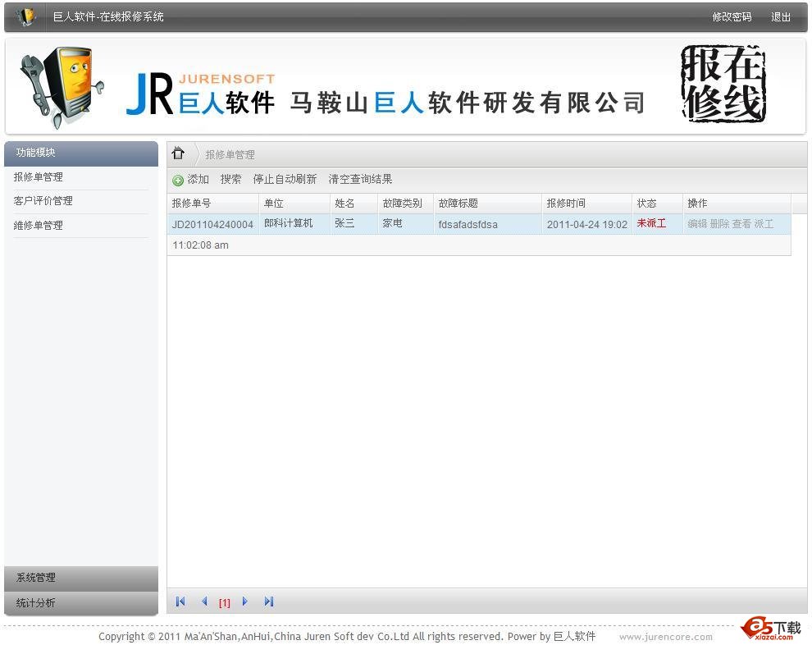Click 搜索 in the toolbar

pos(230,180)
